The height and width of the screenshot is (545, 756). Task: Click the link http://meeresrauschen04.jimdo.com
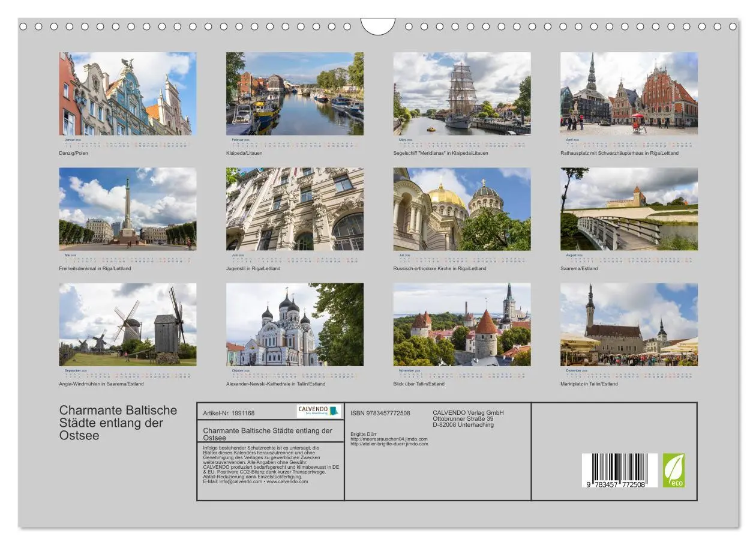point(388,439)
